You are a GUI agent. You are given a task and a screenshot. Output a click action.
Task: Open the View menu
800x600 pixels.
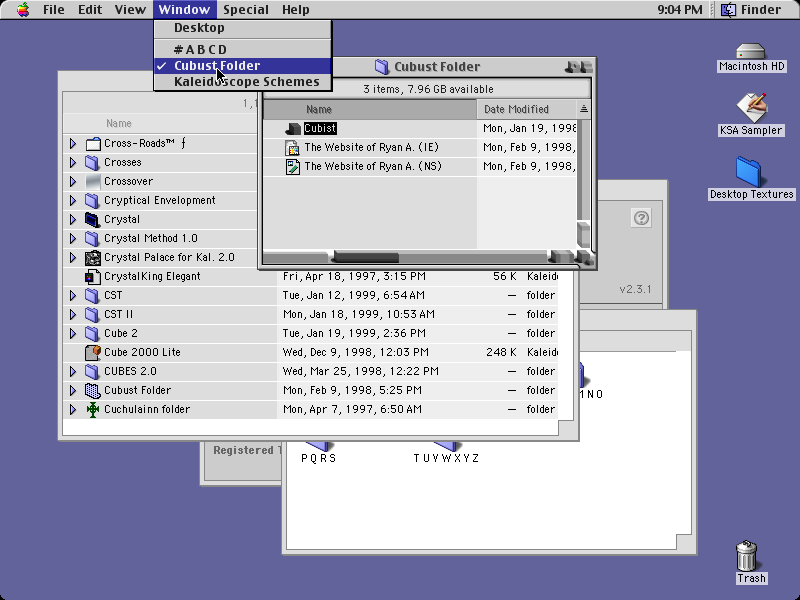point(130,10)
